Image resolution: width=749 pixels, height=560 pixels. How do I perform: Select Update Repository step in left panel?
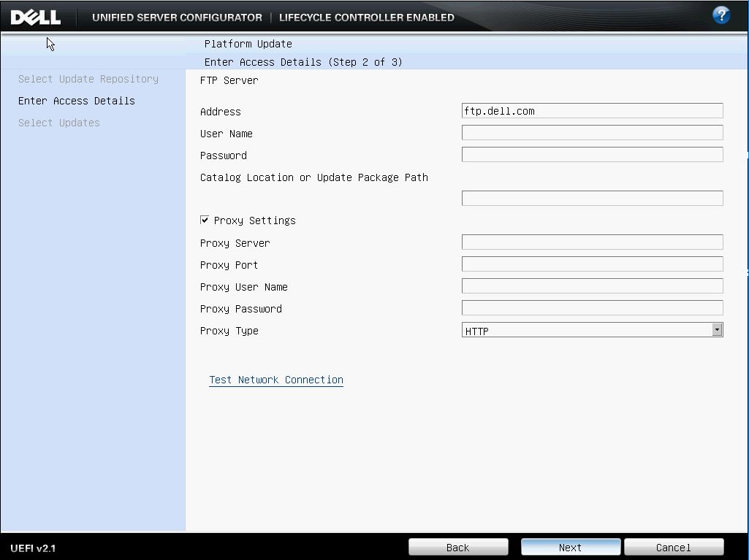pyautogui.click(x=88, y=79)
